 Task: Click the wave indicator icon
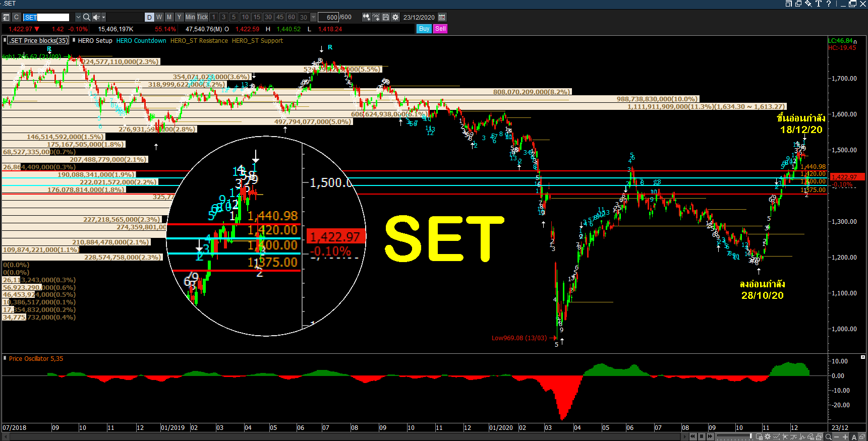[802, 436]
